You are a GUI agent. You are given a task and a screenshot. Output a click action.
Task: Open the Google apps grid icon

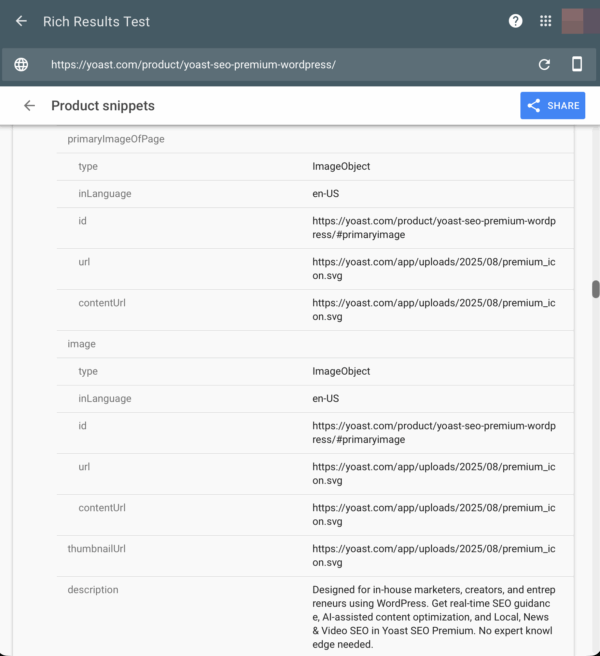tap(546, 21)
